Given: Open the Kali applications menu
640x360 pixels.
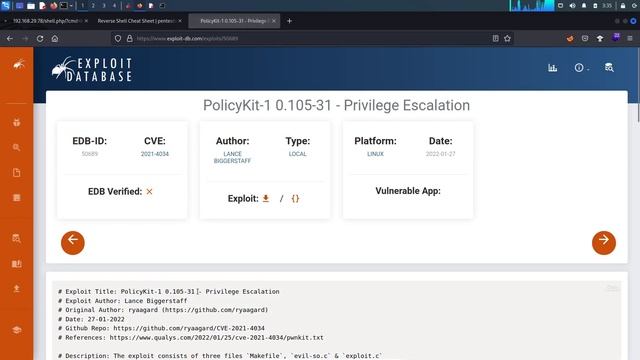Looking at the screenshot, I should tap(5, 6).
